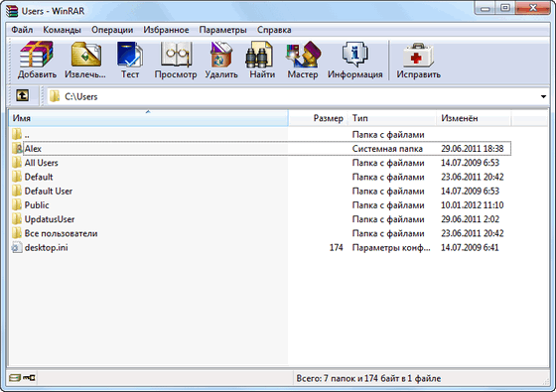Screen dimensions: 556x392
Task: Sort by the Имя column header
Action: point(148,118)
